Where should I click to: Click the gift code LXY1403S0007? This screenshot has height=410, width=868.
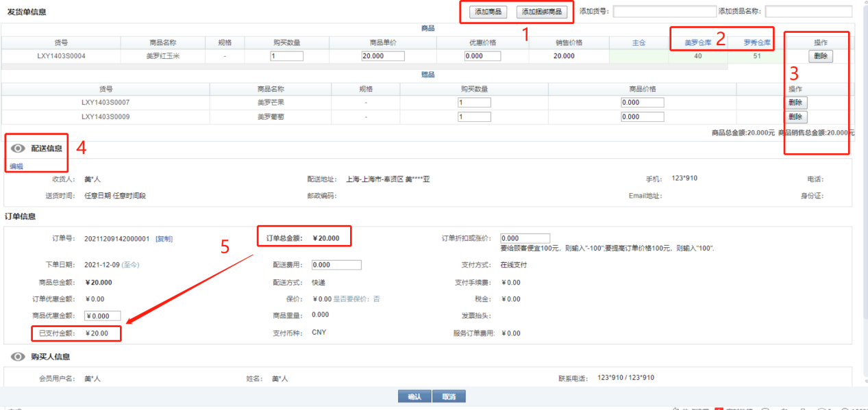tap(106, 102)
